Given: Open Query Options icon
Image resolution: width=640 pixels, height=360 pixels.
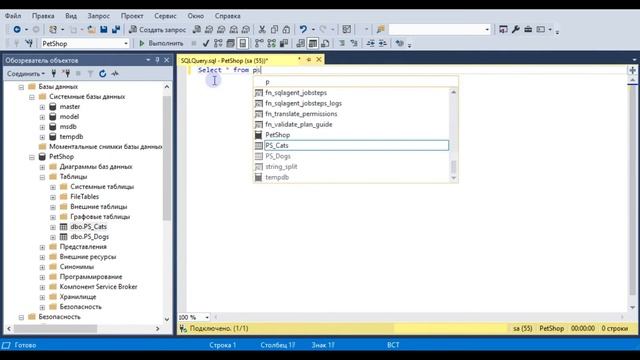Looking at the screenshot, I should 231,43.
